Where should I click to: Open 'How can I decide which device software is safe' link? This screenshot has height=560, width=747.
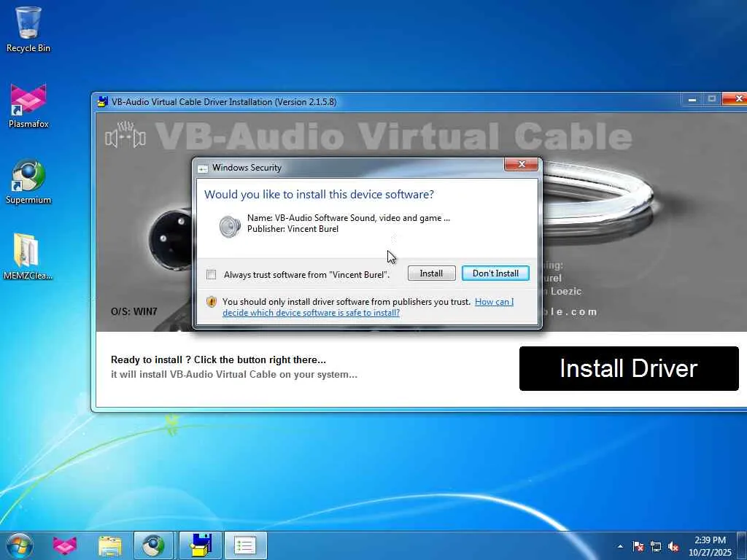coord(368,307)
